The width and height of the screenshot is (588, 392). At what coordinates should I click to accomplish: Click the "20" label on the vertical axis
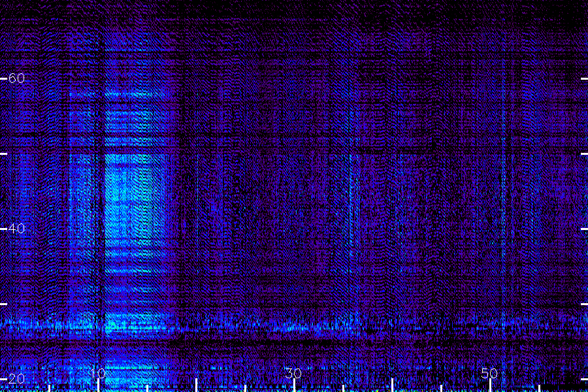click(x=16, y=378)
